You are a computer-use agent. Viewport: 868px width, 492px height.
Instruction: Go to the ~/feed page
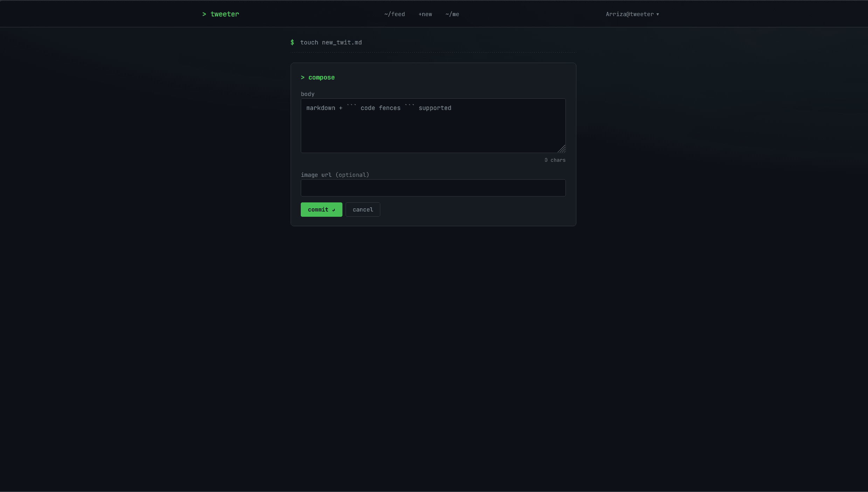(x=395, y=14)
